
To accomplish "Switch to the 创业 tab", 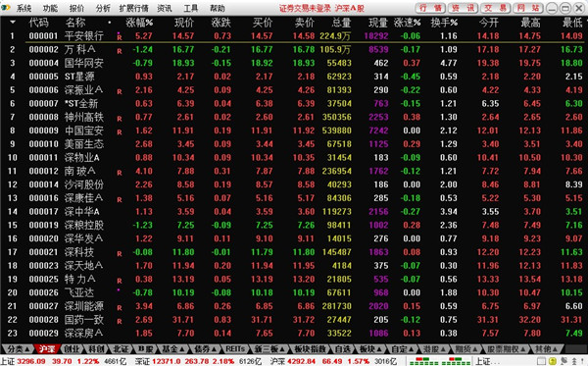I will click(x=72, y=349).
